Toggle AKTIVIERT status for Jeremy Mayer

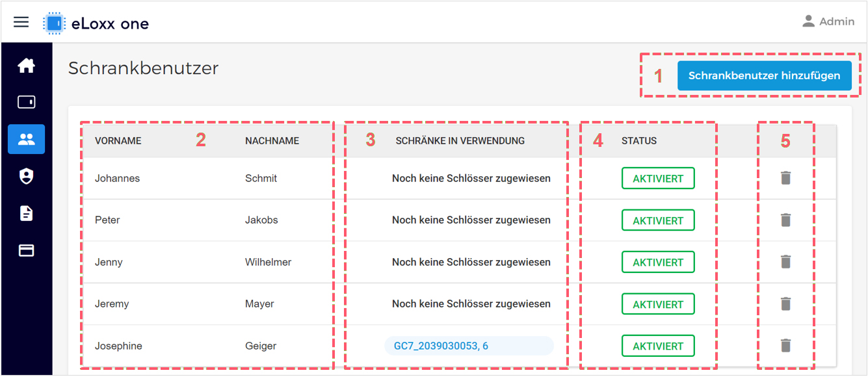coord(658,304)
